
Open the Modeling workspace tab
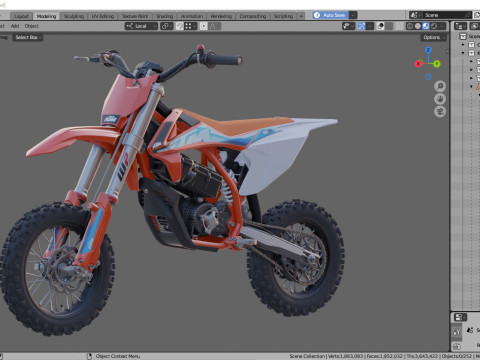(46, 16)
